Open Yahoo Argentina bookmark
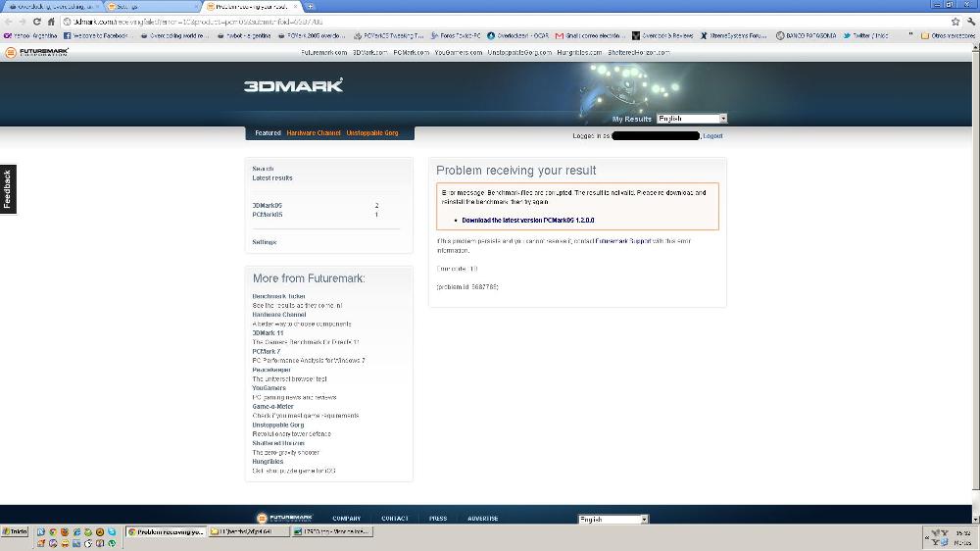Screen dimensions: 980x551 [30, 35]
